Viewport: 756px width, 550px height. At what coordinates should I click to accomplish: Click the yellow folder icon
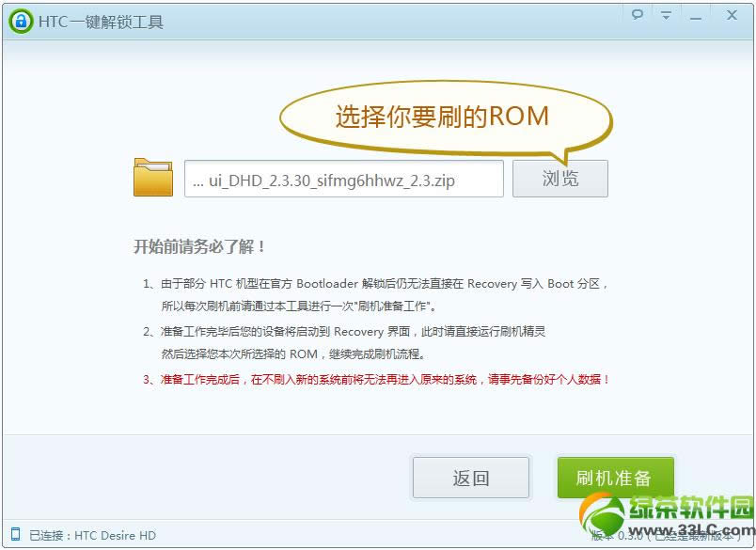tap(153, 178)
